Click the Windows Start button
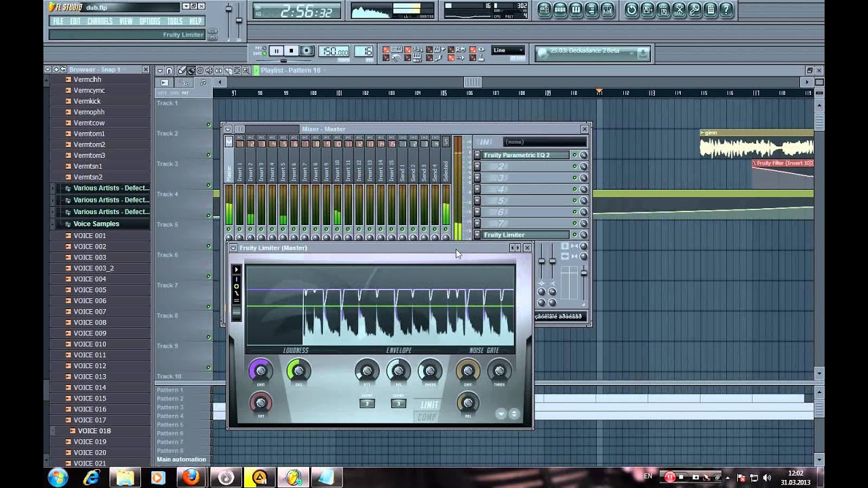Viewport: 868px width, 488px height. point(58,477)
